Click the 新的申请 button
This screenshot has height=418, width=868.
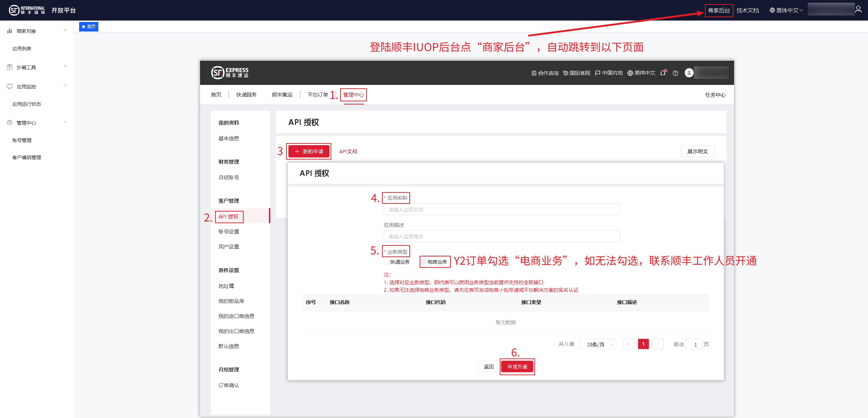(309, 151)
